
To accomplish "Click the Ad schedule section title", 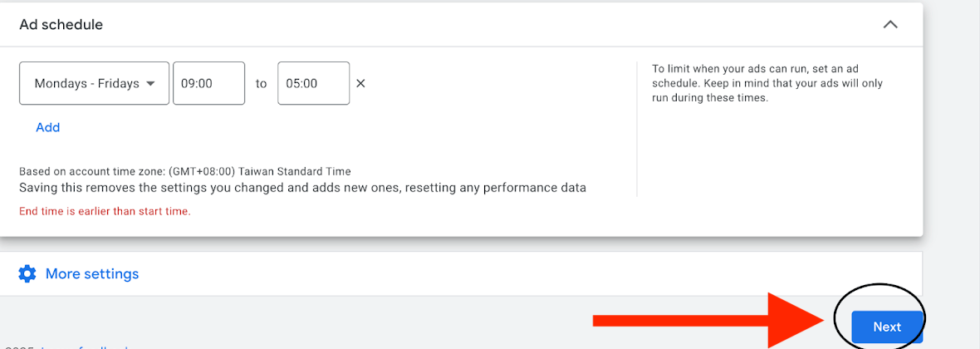I will coord(61,25).
